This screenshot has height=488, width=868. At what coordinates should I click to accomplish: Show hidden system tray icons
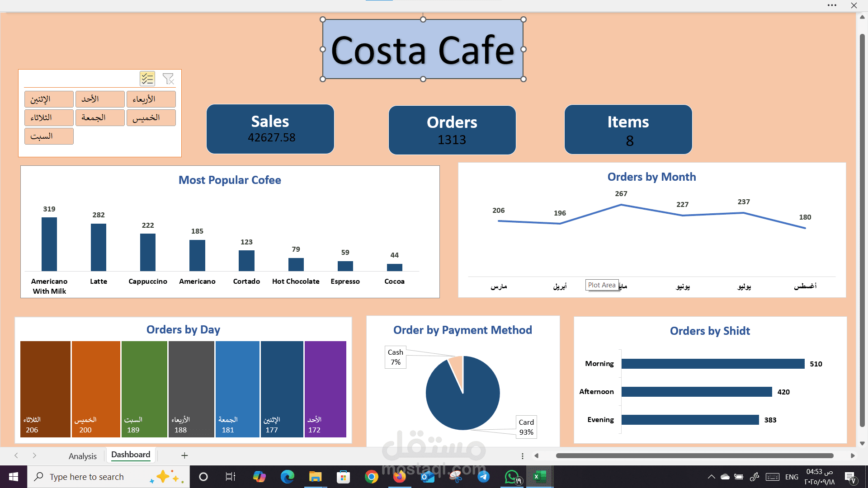pyautogui.click(x=711, y=477)
